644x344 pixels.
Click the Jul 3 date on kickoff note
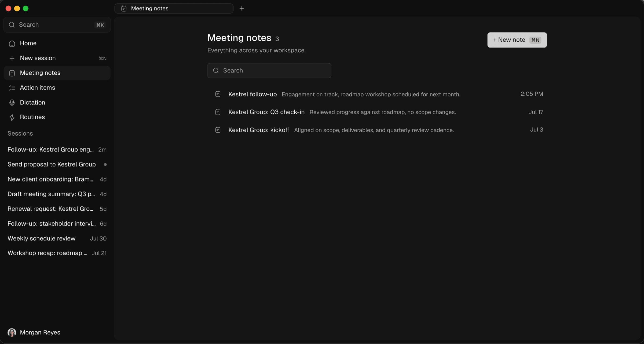tap(537, 130)
